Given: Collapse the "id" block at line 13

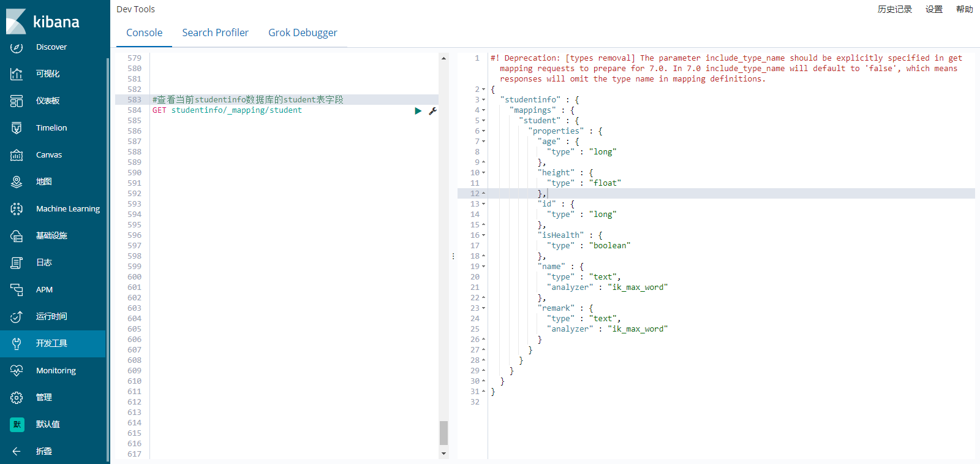Looking at the screenshot, I should (x=484, y=204).
